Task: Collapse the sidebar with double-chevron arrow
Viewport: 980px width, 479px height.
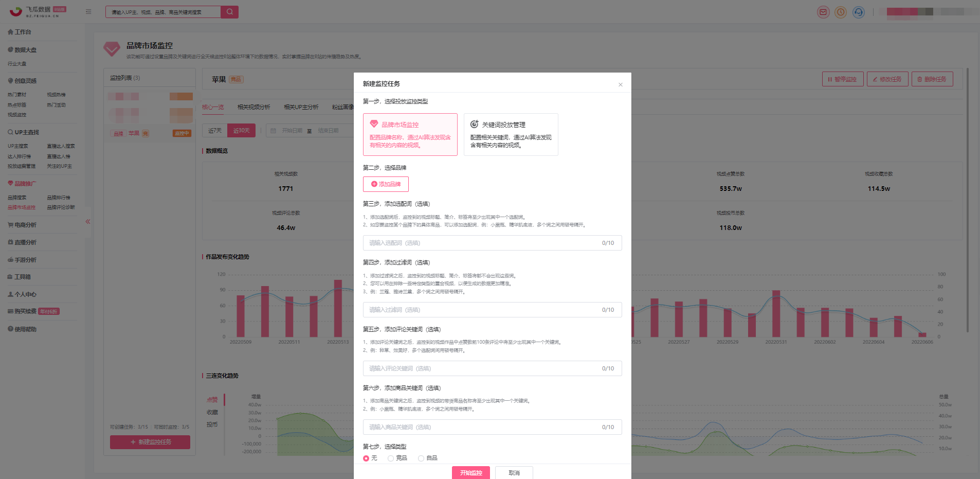Action: pos(88,222)
